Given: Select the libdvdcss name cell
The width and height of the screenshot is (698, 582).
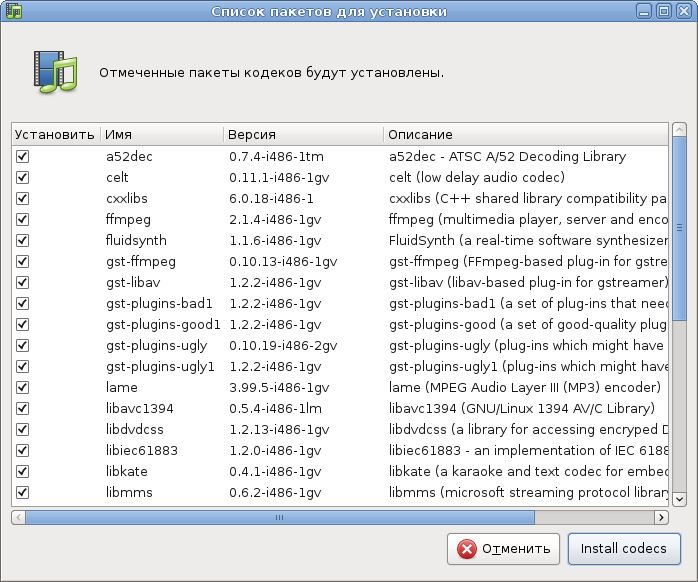Looking at the screenshot, I should coord(134,429).
